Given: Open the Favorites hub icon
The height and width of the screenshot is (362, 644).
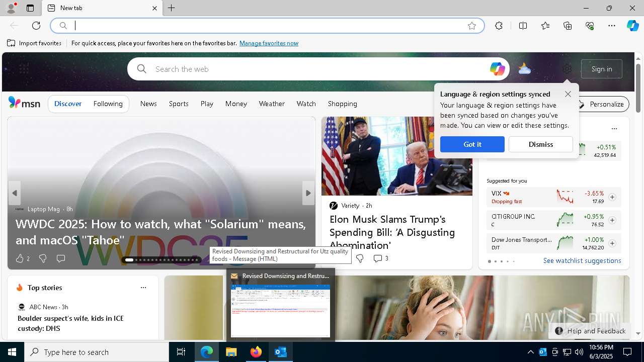Looking at the screenshot, I should click(x=545, y=26).
